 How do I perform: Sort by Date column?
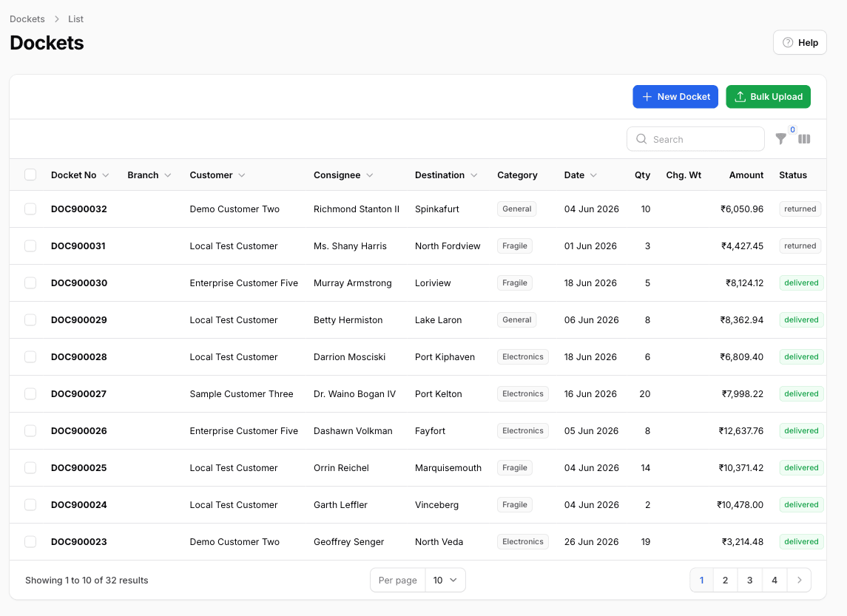pyautogui.click(x=580, y=175)
